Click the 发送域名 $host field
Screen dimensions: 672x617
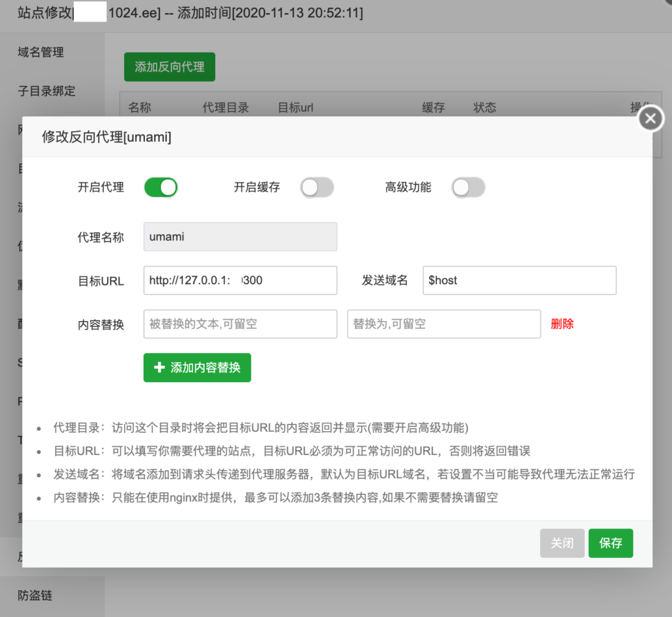tap(520, 280)
